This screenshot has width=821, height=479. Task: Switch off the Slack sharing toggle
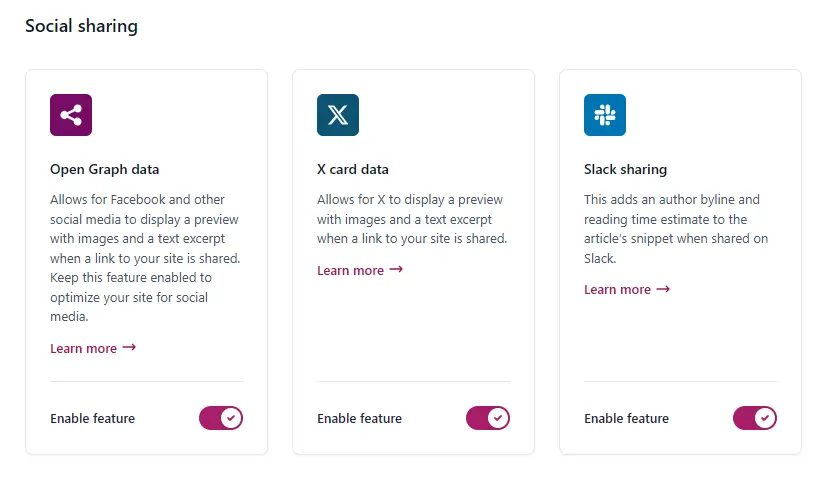[x=755, y=418]
